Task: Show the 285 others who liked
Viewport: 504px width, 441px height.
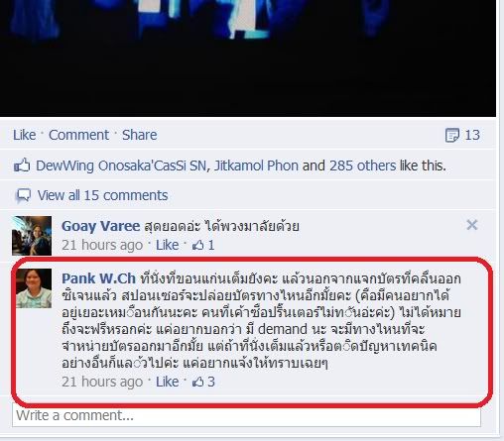Action: click(x=362, y=165)
